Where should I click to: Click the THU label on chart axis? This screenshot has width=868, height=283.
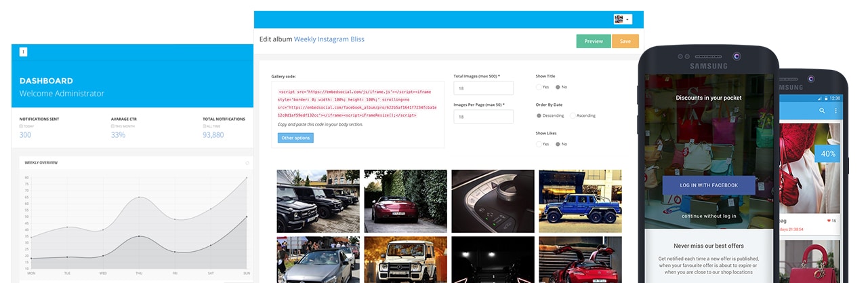[139, 273]
